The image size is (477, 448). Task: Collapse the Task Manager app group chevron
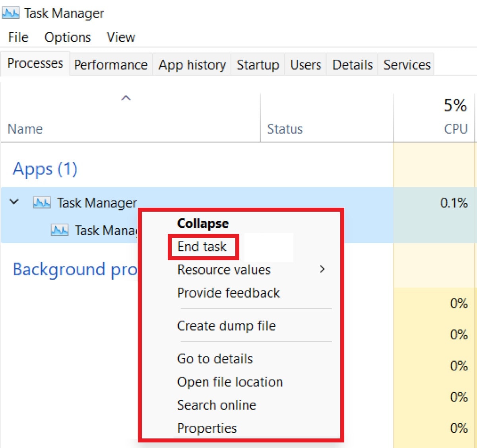click(x=14, y=202)
